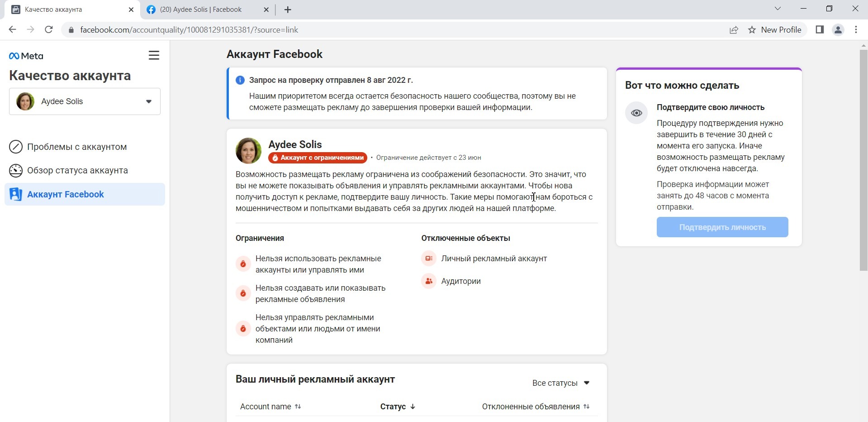Click the New Profile label in toolbar
This screenshot has width=868, height=422.
pyautogui.click(x=781, y=30)
